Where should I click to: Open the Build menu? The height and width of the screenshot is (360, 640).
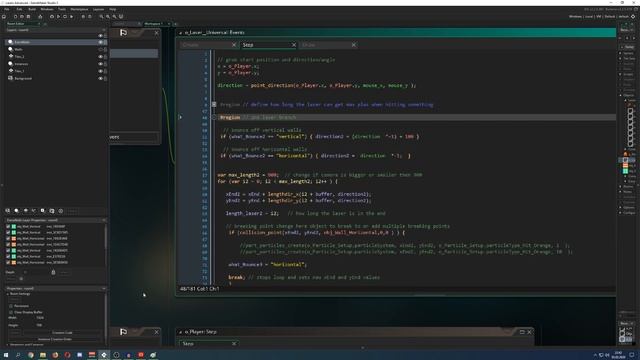pyautogui.click(x=32, y=9)
